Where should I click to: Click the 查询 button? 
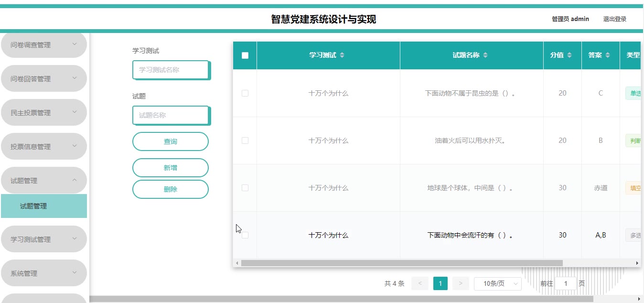tap(171, 141)
